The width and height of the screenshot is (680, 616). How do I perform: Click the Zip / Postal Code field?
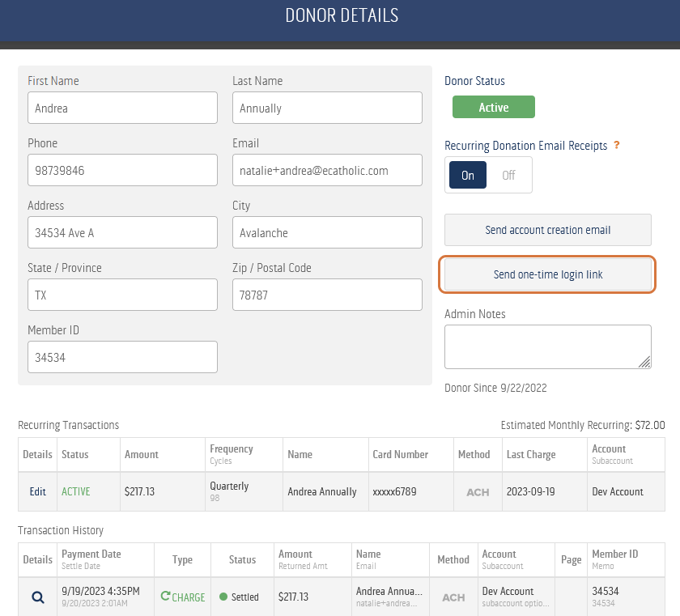[x=327, y=295]
